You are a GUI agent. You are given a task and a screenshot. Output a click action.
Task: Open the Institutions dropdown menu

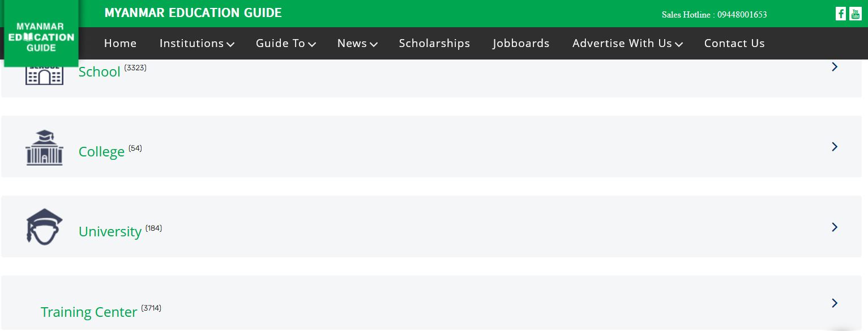196,44
